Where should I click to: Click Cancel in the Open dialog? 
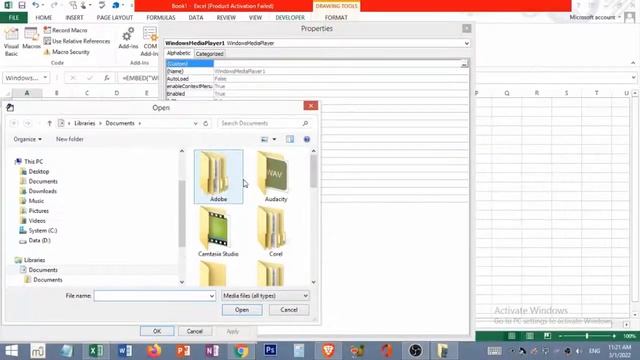(x=289, y=310)
